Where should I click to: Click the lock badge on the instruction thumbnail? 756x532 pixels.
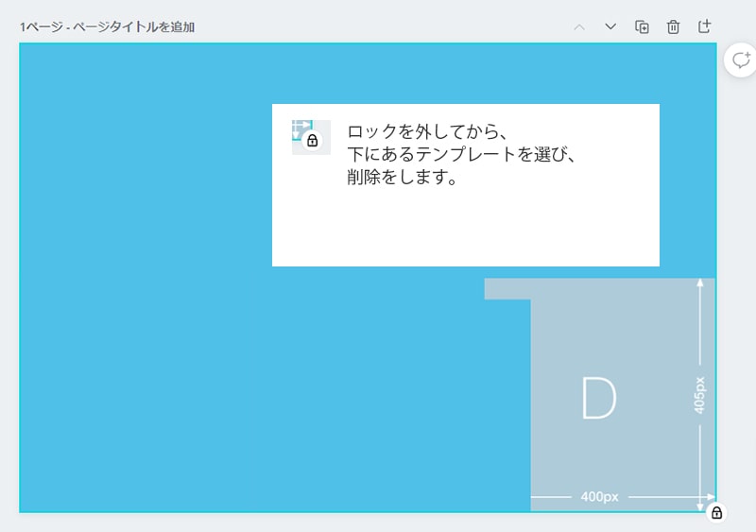pos(313,141)
